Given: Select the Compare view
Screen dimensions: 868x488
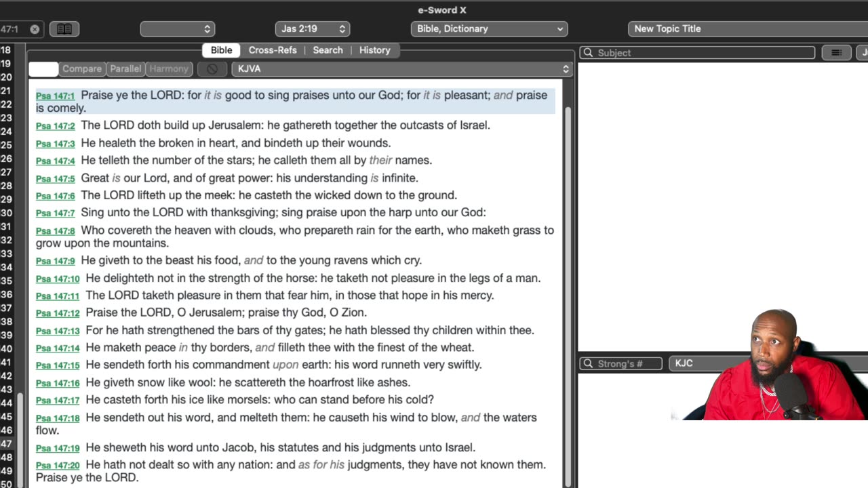Looking at the screenshot, I should [x=82, y=69].
